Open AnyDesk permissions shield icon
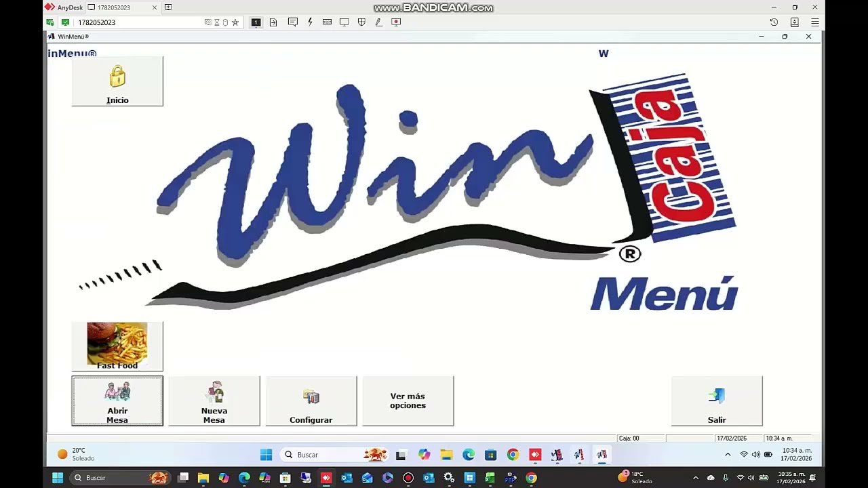The image size is (868, 488). (x=361, y=22)
